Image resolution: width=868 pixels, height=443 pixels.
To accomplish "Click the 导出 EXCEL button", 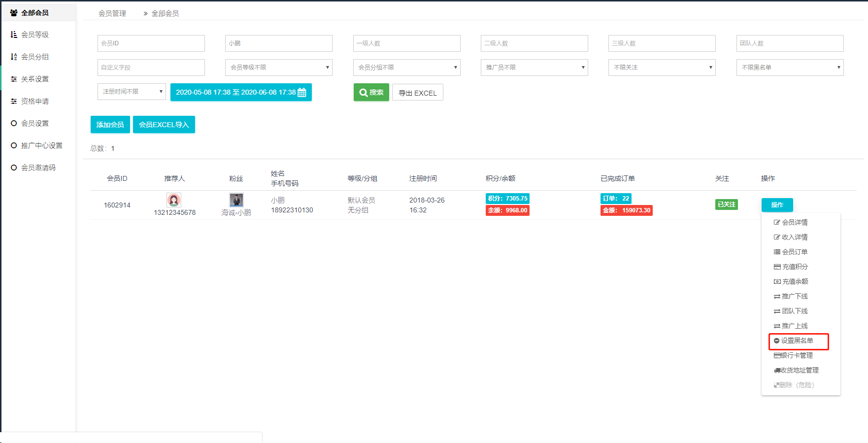I will point(418,92).
